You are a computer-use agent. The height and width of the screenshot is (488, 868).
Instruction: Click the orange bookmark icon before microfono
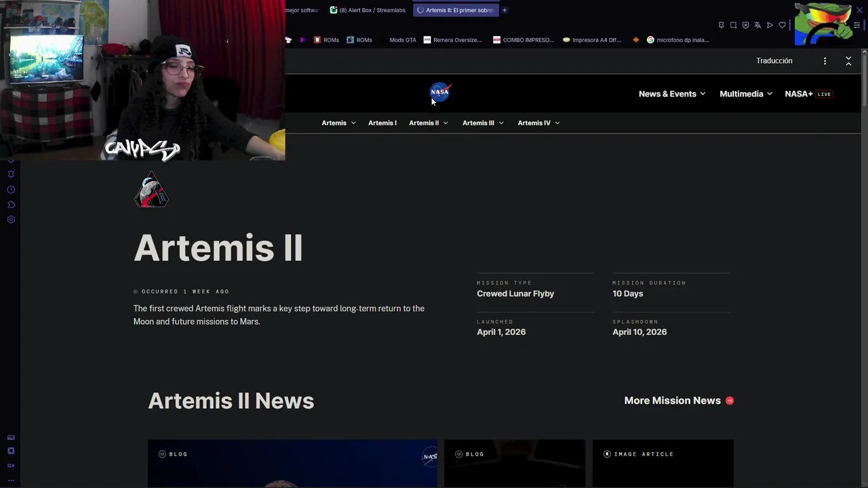[635, 40]
